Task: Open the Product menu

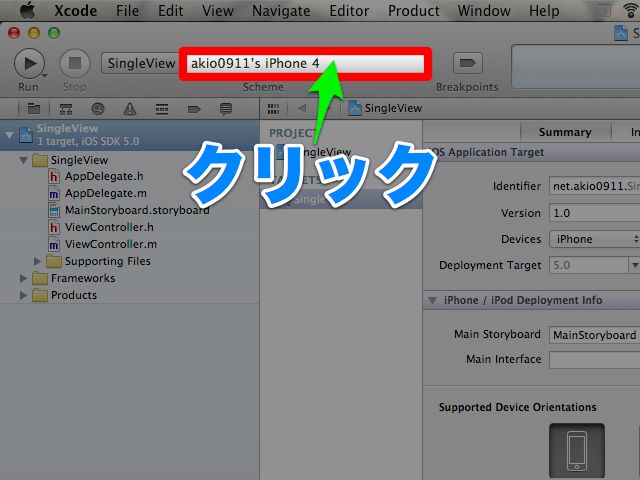Action: (413, 11)
